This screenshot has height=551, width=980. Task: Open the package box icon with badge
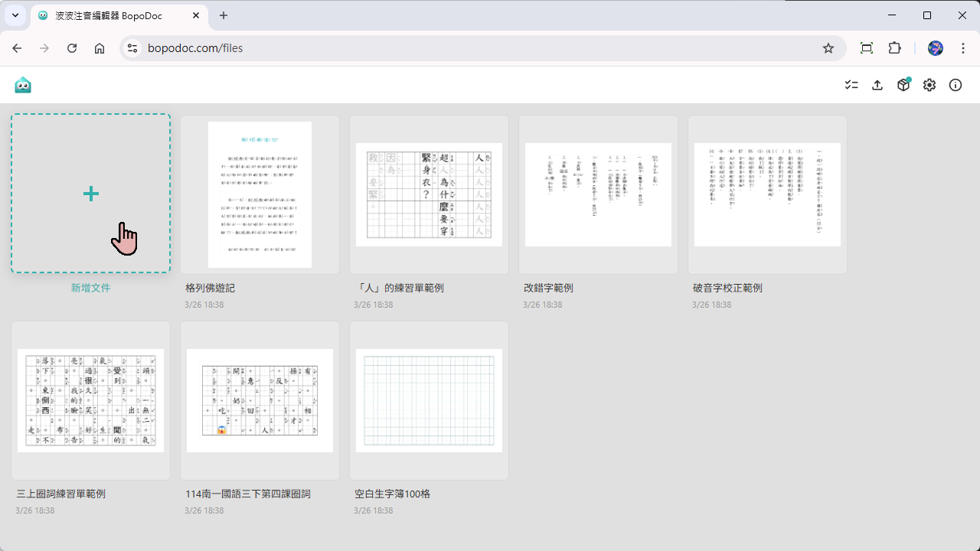point(903,85)
